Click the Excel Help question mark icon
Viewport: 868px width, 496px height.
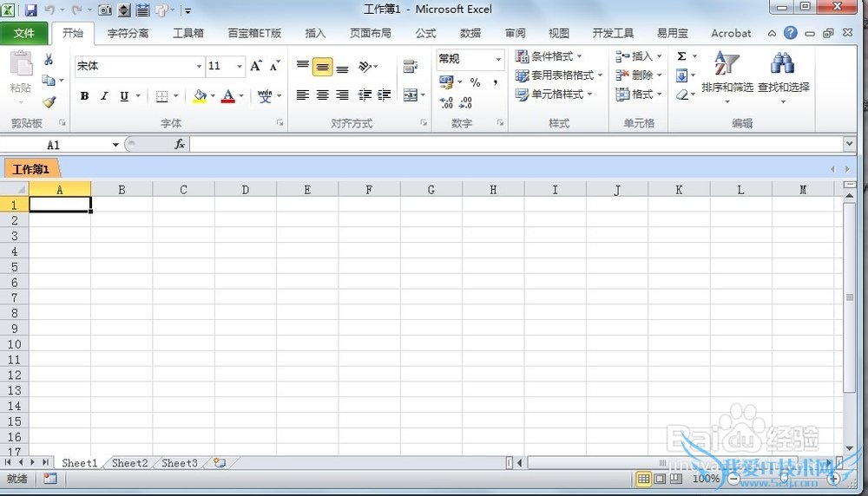point(791,33)
